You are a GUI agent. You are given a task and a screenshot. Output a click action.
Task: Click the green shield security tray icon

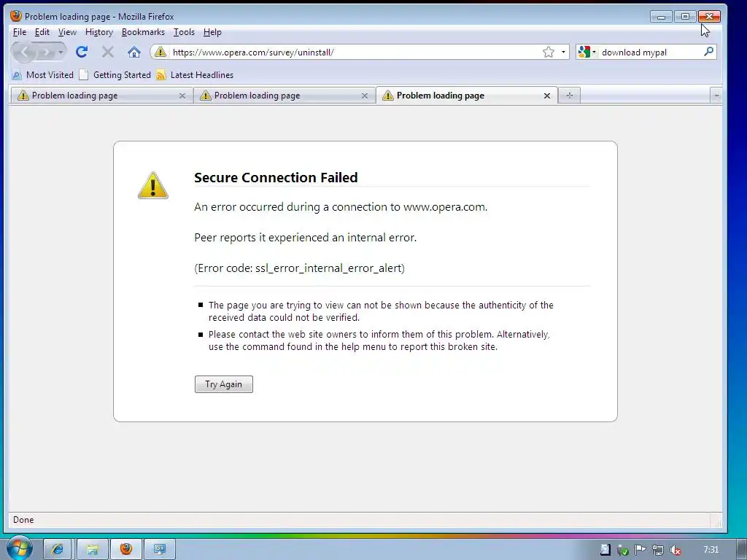coord(622,550)
